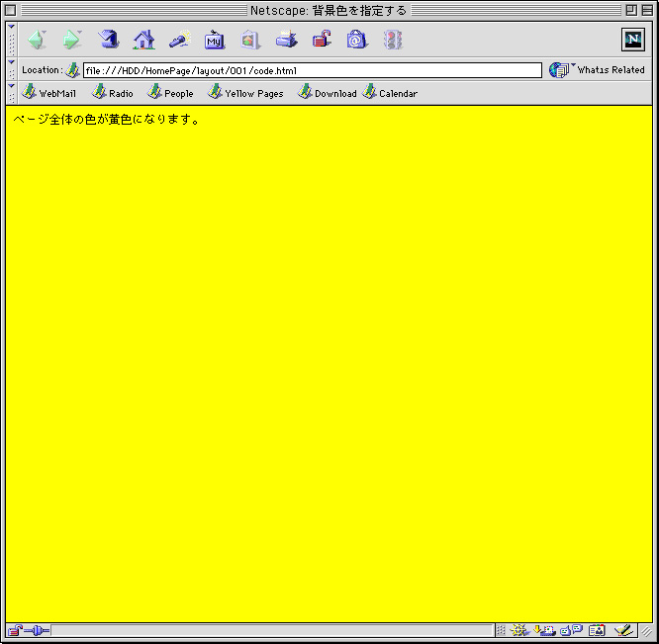Screen dimensions: 659x644
Task: Open the Newsgroups component icon
Action: pyautogui.click(x=572, y=630)
